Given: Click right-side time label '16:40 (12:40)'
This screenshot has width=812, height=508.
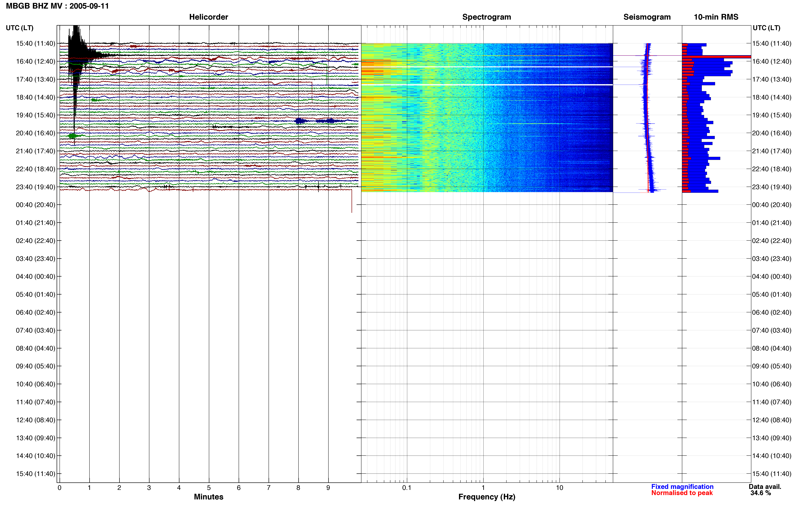Looking at the screenshot, I should point(772,61).
